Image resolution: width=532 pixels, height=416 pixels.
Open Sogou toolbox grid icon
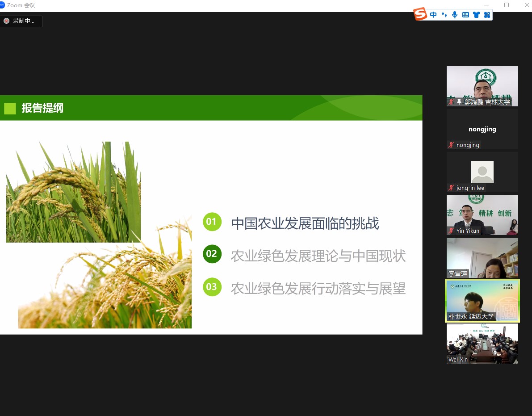487,15
